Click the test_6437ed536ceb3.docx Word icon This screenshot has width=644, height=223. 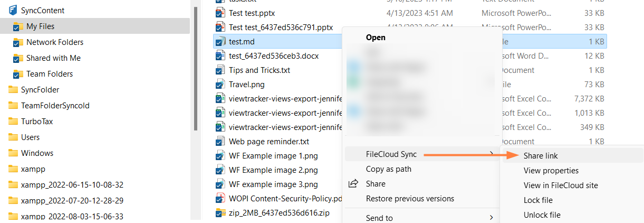[220, 55]
